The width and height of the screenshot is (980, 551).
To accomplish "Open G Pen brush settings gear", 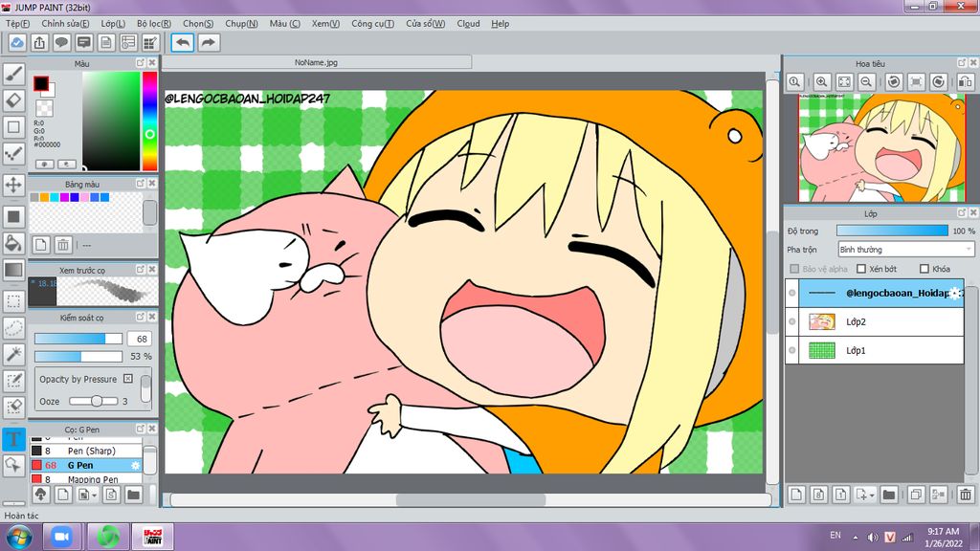I will point(135,466).
